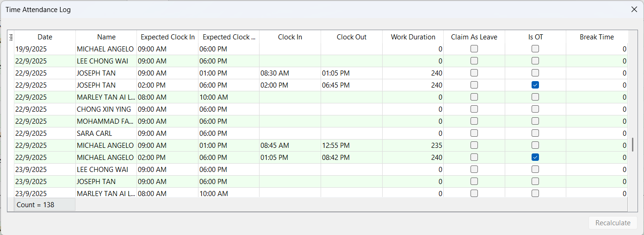Viewport: 644px width, 235px height.
Task: Click the Recalculate button
Action: tap(613, 223)
